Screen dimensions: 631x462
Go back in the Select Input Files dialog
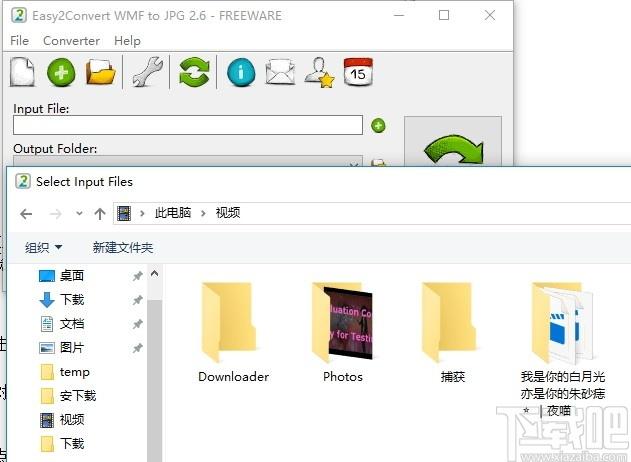pyautogui.click(x=26, y=214)
